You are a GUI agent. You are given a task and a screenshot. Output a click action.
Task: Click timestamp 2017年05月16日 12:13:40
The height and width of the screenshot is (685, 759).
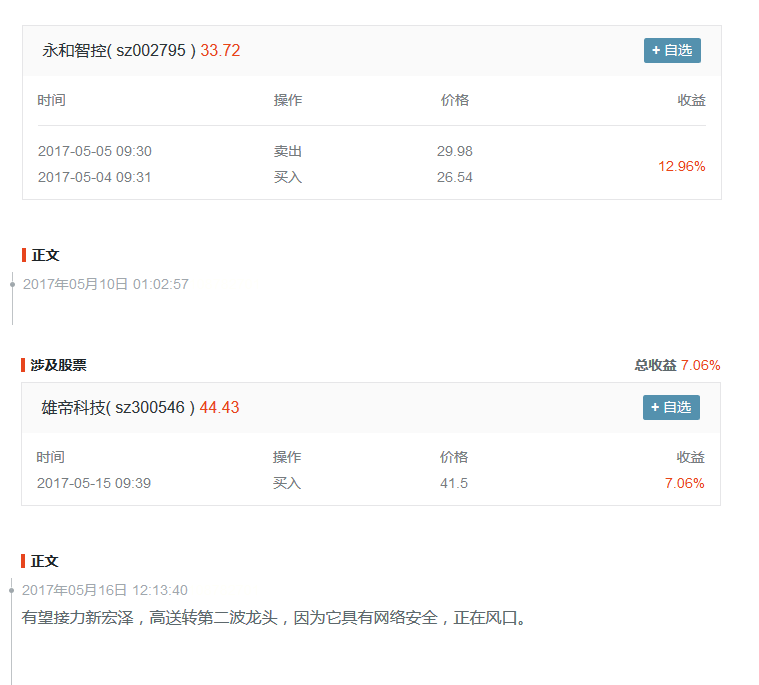point(105,590)
